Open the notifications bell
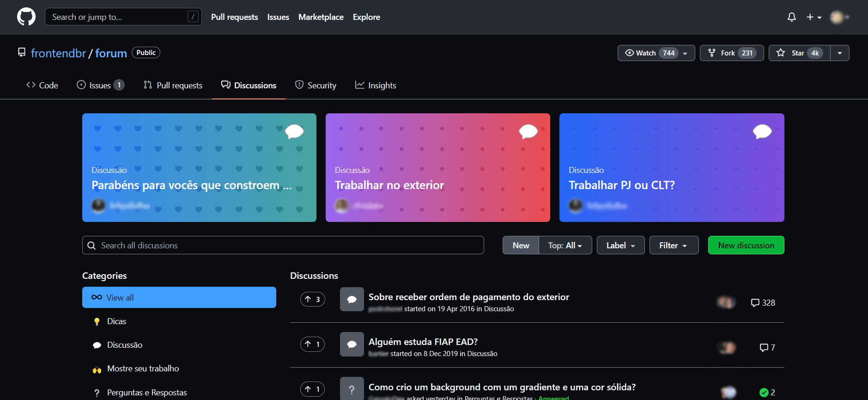Screen dimensions: 868x400 tap(792, 17)
